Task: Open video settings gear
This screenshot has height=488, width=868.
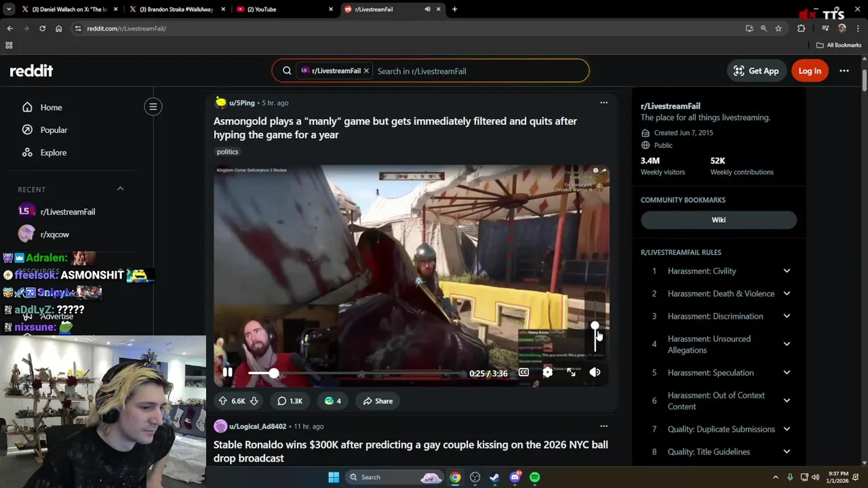Action: [547, 372]
